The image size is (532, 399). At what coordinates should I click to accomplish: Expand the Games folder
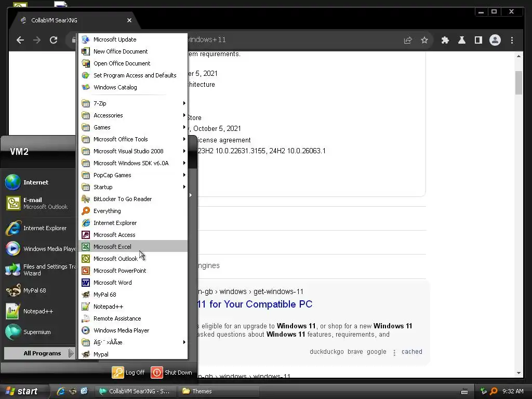point(132,127)
